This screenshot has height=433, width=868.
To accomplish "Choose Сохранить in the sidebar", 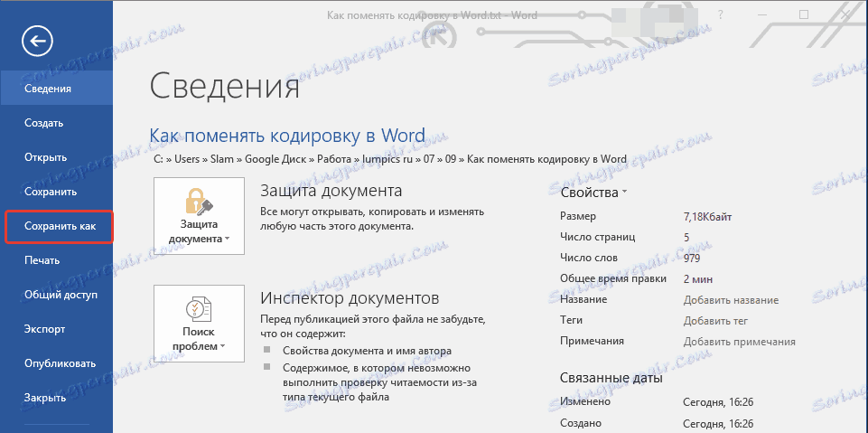I will [56, 192].
